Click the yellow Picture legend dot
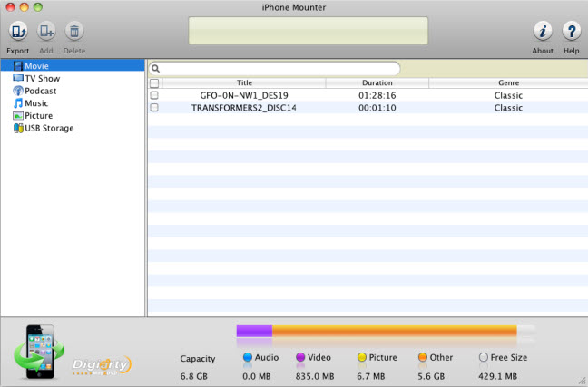The width and height of the screenshot is (588, 387). 362,357
